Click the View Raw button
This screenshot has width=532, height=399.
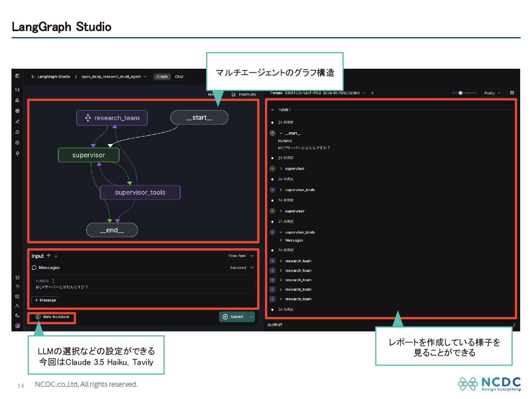237,256
